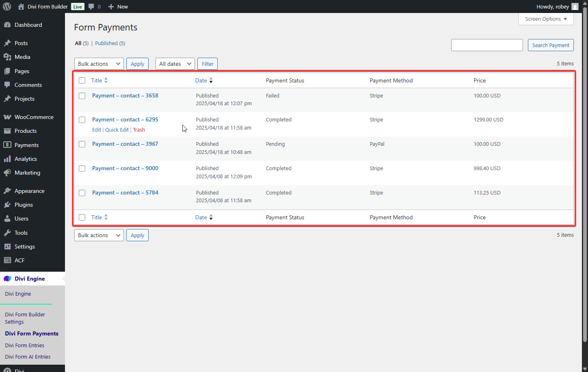The width and height of the screenshot is (588, 372).
Task: Open the Divi Engine sidebar icon
Action: click(8, 278)
